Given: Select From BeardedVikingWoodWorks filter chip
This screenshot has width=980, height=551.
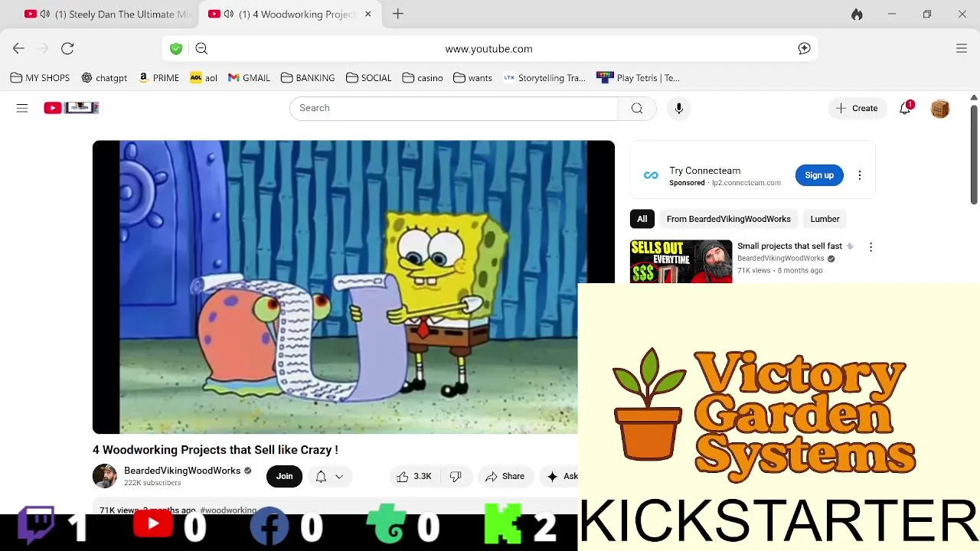Looking at the screenshot, I should 728,219.
